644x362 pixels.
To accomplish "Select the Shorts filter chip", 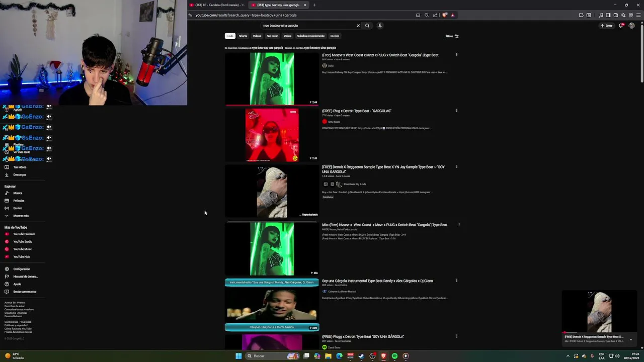I will [243, 36].
